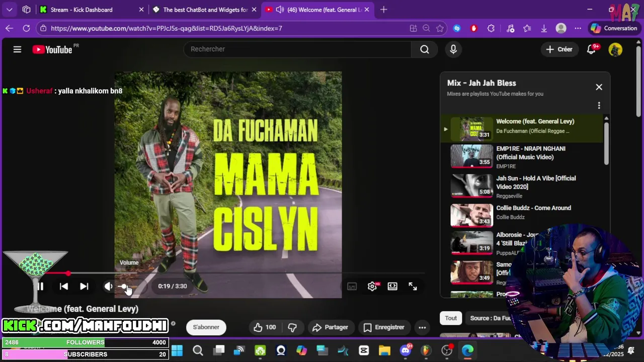The width and height of the screenshot is (644, 362).
Task: Toggle theater mode in the player
Action: [x=392, y=286]
